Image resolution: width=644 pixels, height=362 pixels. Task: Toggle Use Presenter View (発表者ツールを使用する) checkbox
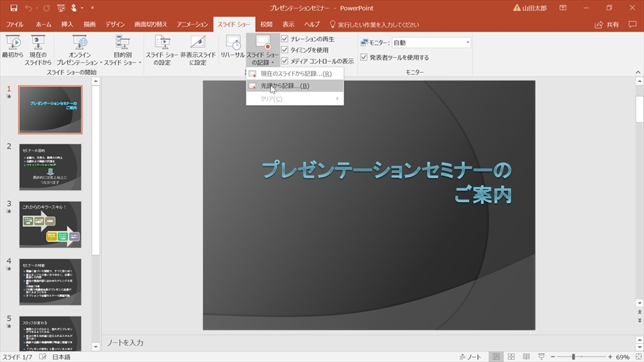coord(363,57)
